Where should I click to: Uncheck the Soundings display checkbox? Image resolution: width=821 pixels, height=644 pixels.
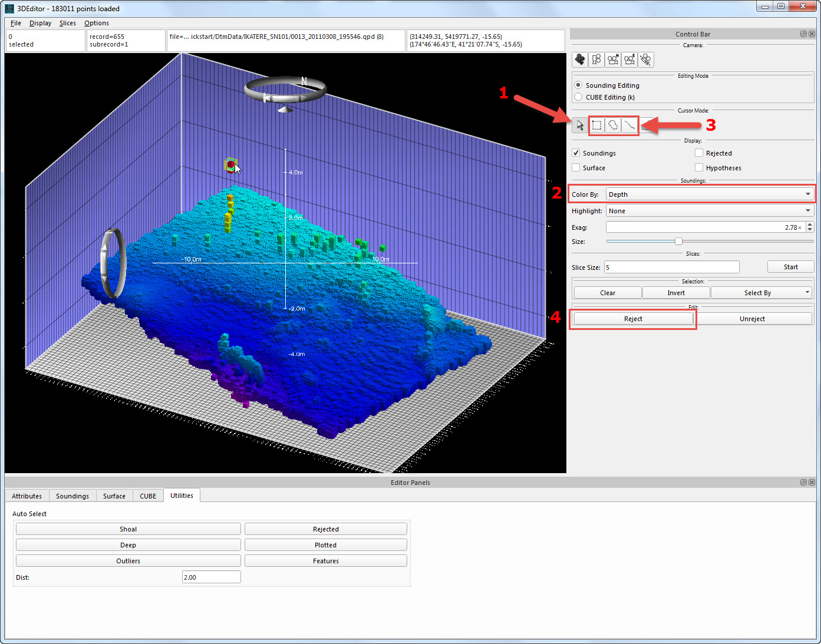576,153
